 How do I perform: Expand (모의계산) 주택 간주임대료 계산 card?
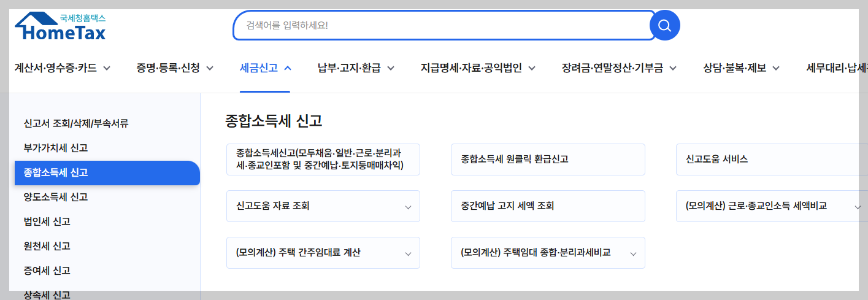pos(323,253)
